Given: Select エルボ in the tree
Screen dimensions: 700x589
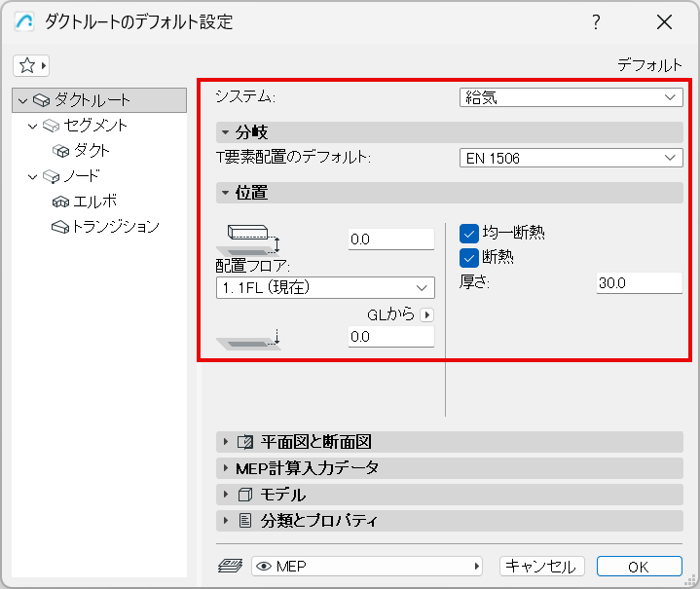Looking at the screenshot, I should pyautogui.click(x=94, y=202).
